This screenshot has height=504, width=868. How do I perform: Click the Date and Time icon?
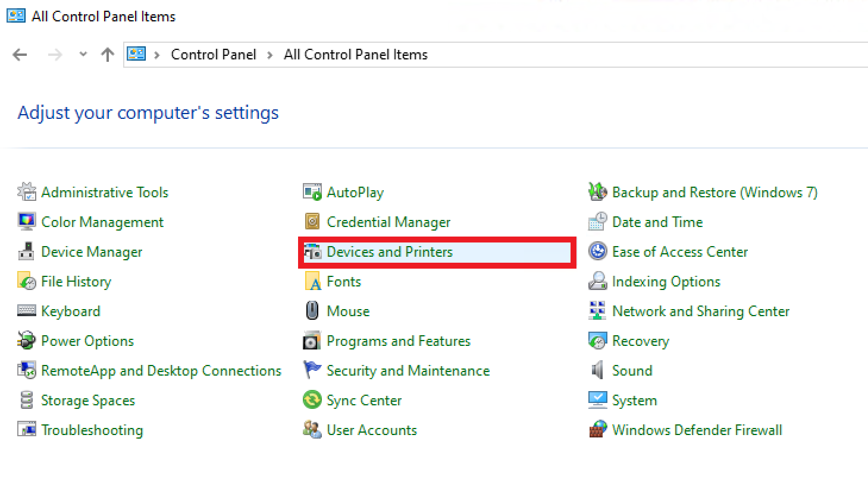pos(597,222)
